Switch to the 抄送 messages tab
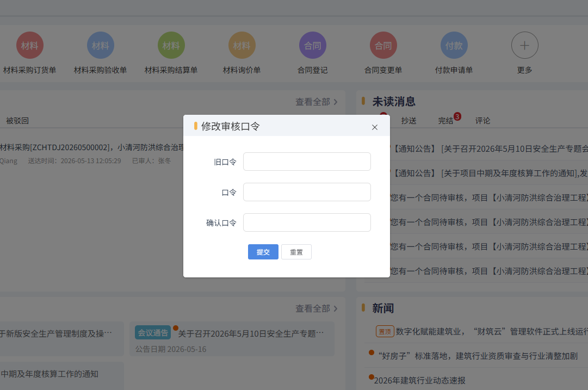Image resolution: width=588 pixels, height=390 pixels. click(408, 121)
